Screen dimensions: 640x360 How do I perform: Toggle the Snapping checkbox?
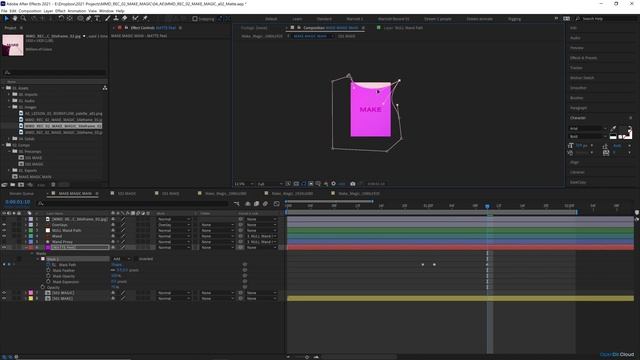point(195,19)
